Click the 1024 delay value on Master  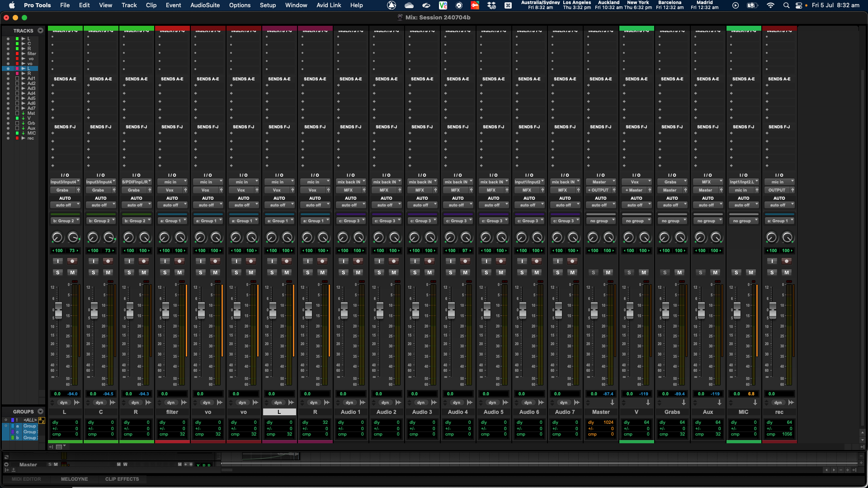pos(609,422)
